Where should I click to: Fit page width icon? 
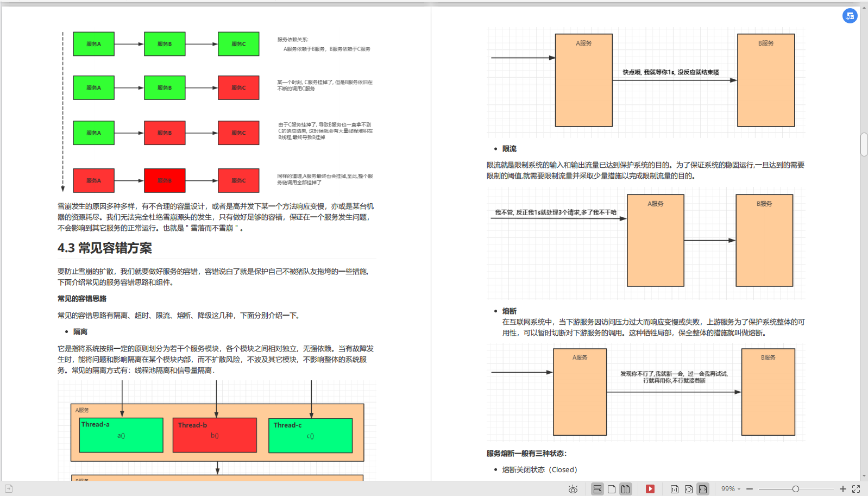click(703, 489)
